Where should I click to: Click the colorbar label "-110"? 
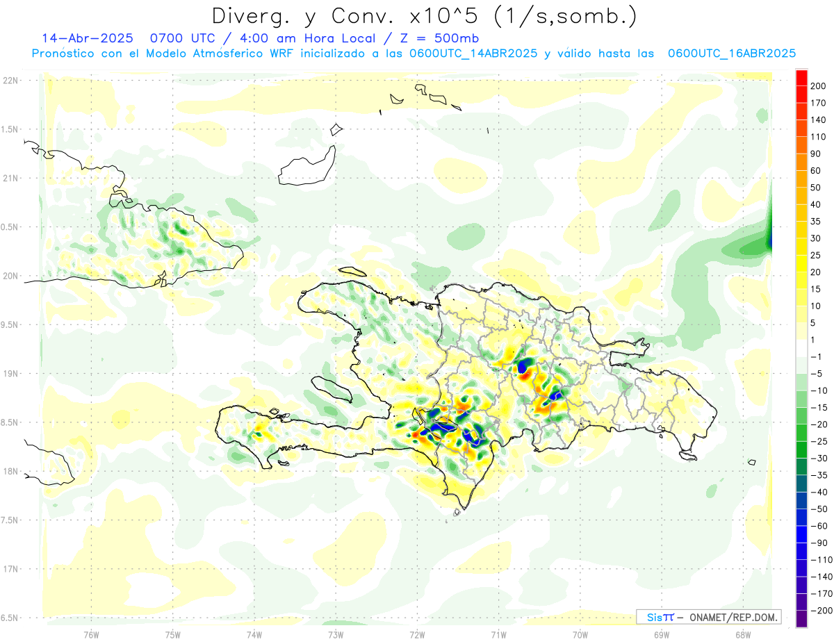[x=821, y=560]
